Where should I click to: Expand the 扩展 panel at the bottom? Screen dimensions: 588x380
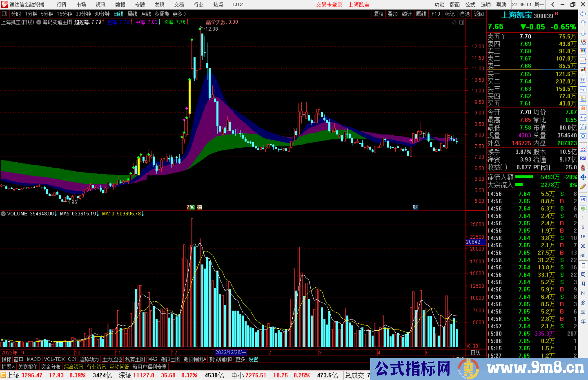[8, 367]
